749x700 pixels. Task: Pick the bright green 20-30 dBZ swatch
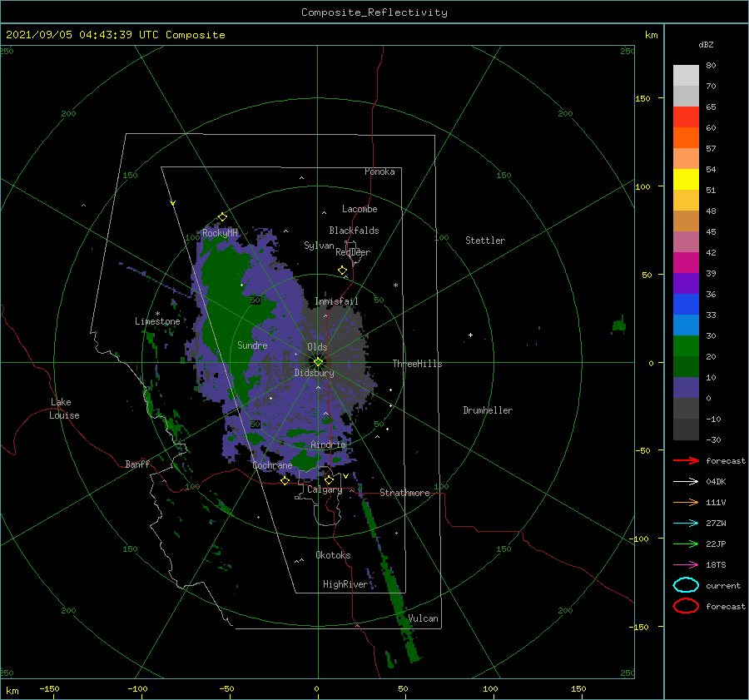[x=686, y=345]
